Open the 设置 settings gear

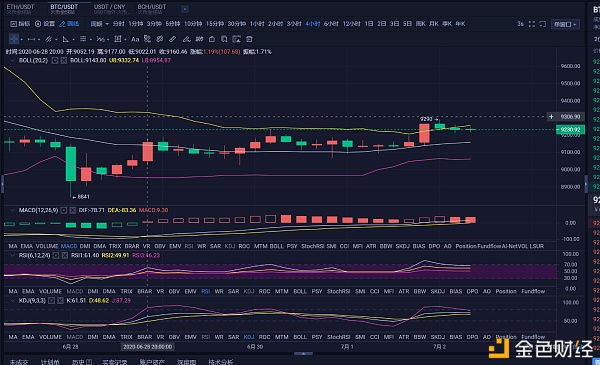tap(45, 24)
